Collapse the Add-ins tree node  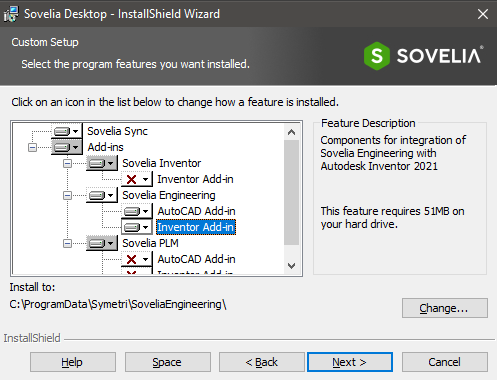coord(32,147)
